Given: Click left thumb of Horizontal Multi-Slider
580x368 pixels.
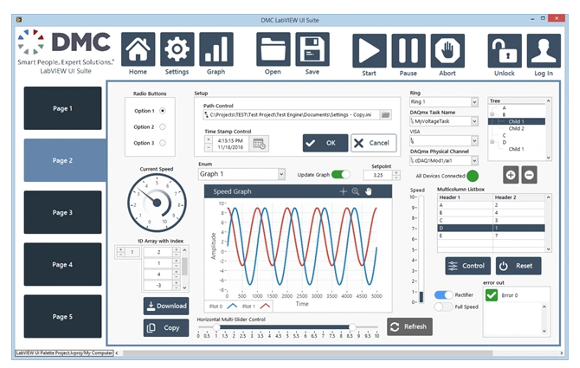Looking at the screenshot, I should point(216,327).
